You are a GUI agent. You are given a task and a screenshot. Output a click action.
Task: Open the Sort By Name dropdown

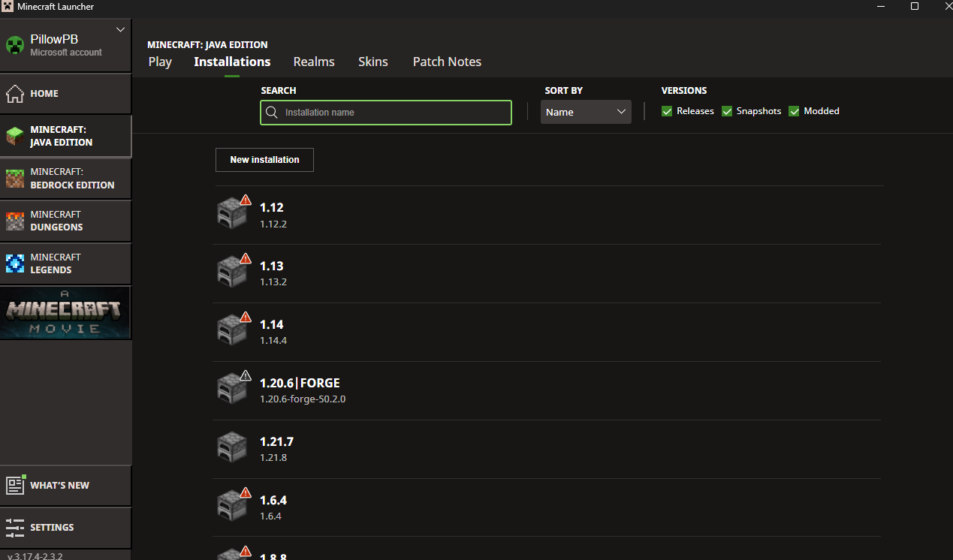click(586, 112)
